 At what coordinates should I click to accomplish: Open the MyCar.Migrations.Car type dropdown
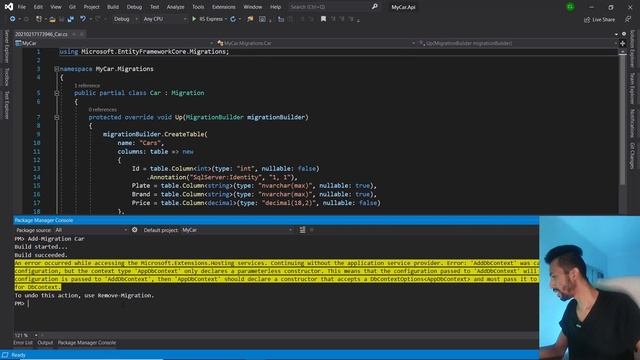click(316, 43)
